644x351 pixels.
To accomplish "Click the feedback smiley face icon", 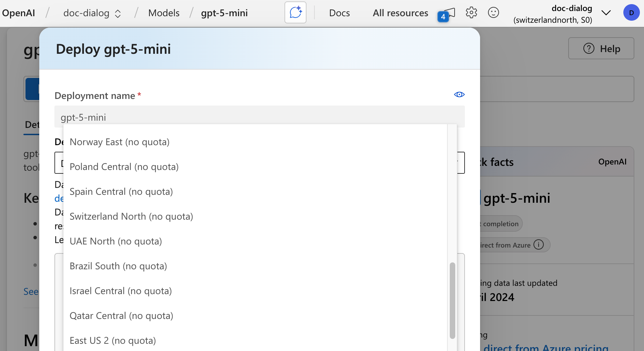I will tap(494, 13).
